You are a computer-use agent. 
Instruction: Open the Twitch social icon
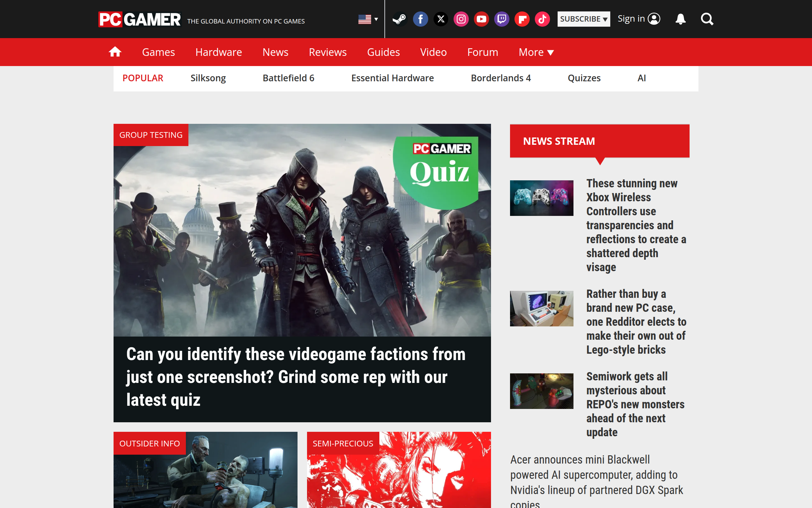(501, 19)
